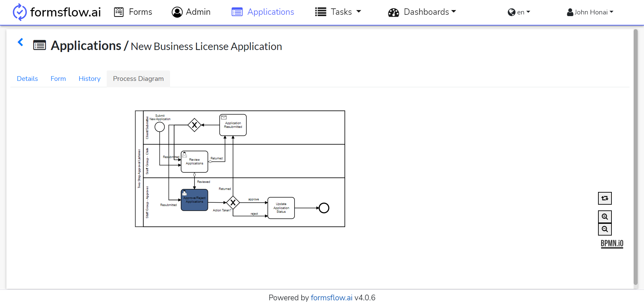Open the Form tab
Screen dimensions: 644x302
click(58, 79)
